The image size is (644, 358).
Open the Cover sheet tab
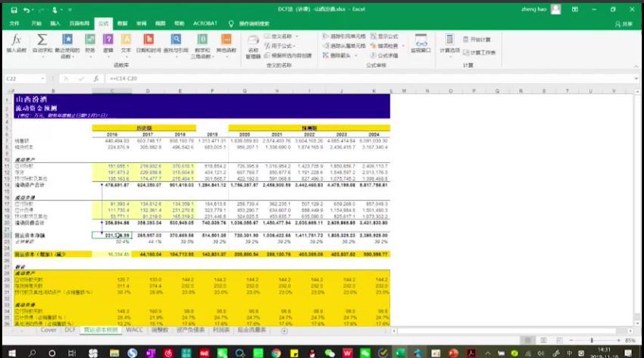48,330
